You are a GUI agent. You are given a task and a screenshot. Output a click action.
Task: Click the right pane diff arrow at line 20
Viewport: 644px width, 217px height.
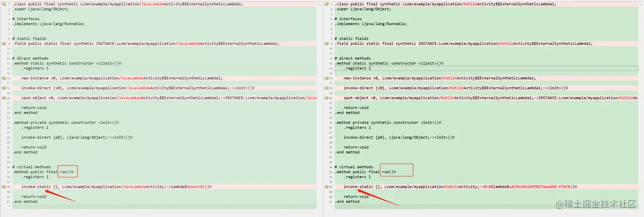click(x=326, y=98)
